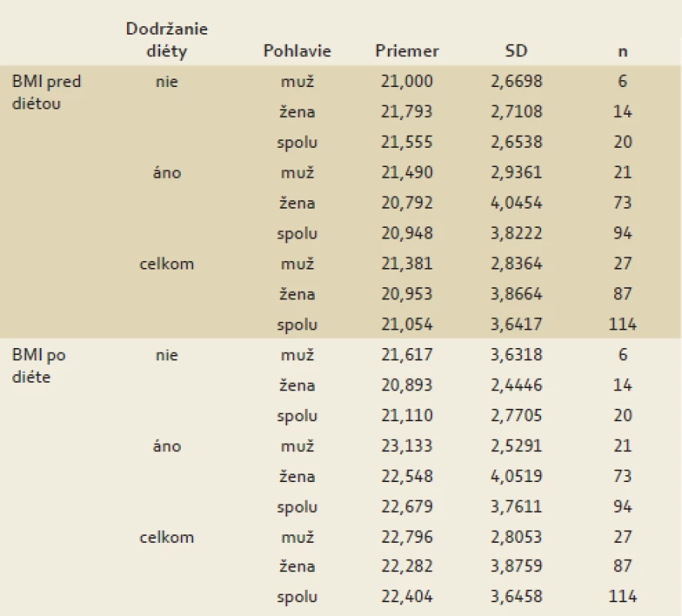Viewport: 682px width, 616px height.
Task: Click the 'Dodržanie diéty' column header
Action: coord(167,40)
